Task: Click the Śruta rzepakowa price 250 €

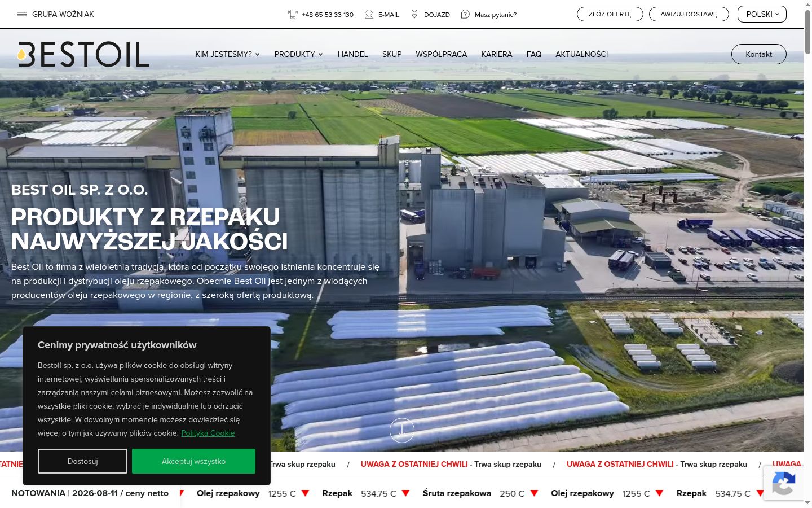Action: coord(512,493)
